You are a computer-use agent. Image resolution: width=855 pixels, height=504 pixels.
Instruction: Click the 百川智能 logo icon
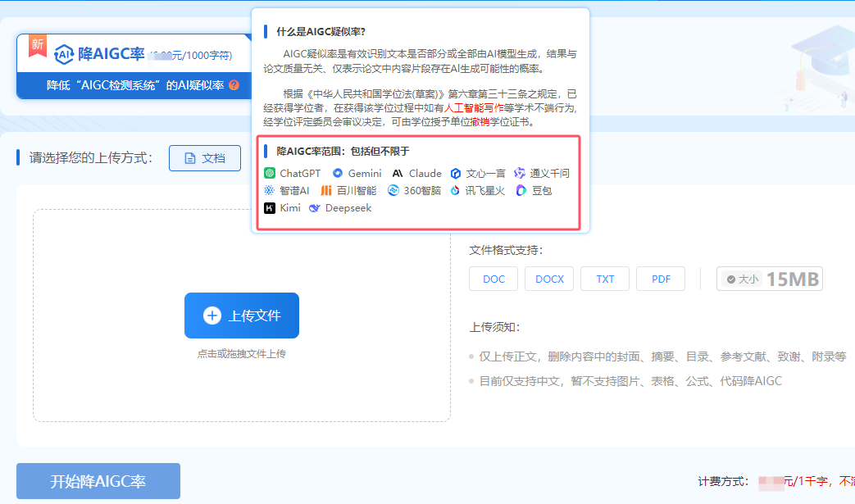tap(326, 190)
